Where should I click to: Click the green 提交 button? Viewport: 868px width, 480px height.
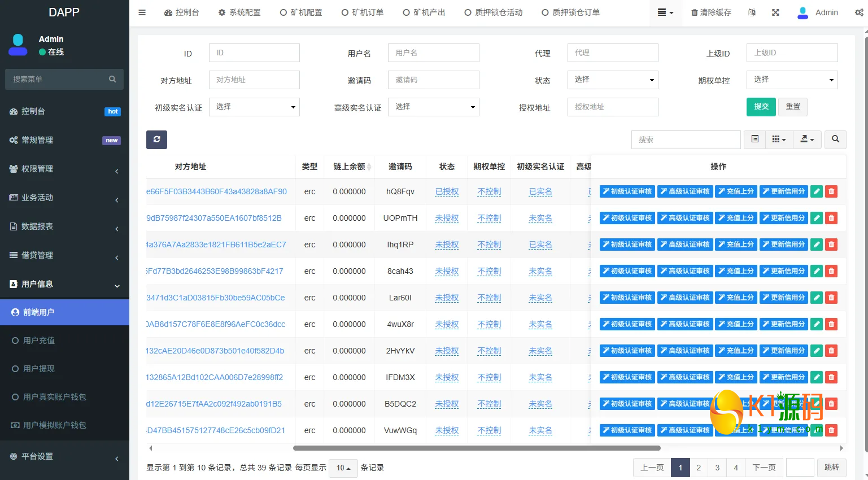(761, 107)
